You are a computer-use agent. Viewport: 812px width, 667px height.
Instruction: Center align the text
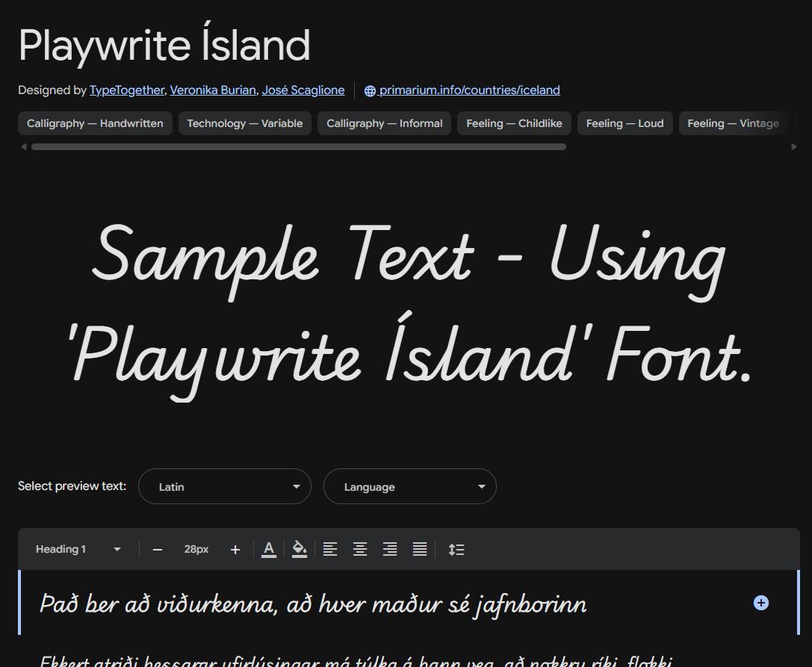coord(360,550)
